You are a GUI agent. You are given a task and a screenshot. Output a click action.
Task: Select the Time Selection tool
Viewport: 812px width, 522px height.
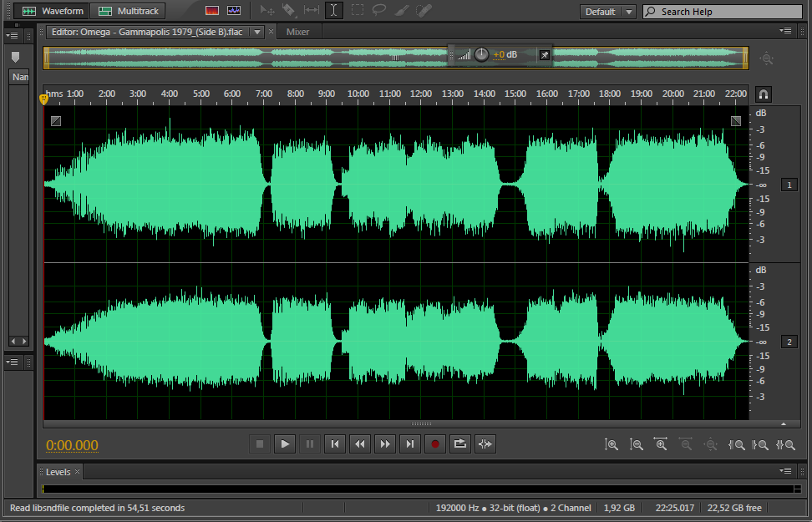tap(334, 10)
